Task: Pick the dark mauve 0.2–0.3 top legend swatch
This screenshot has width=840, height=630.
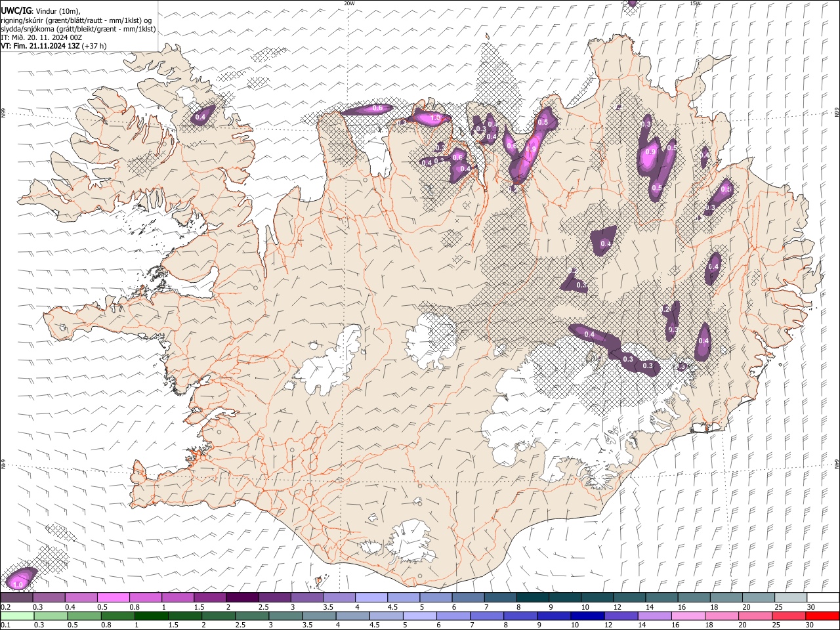Action: point(16,597)
